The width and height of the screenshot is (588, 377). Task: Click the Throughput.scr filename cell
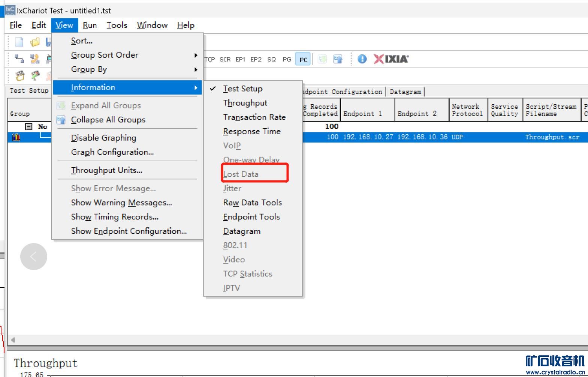[552, 137]
